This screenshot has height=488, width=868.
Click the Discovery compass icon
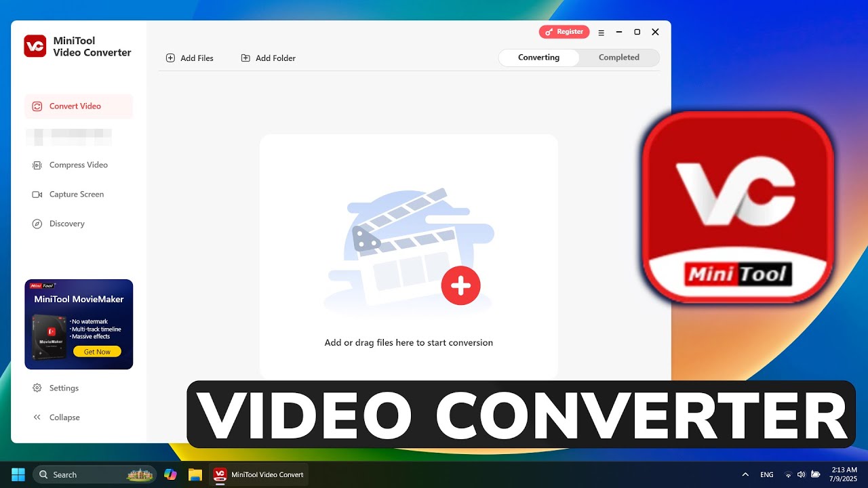click(37, 224)
